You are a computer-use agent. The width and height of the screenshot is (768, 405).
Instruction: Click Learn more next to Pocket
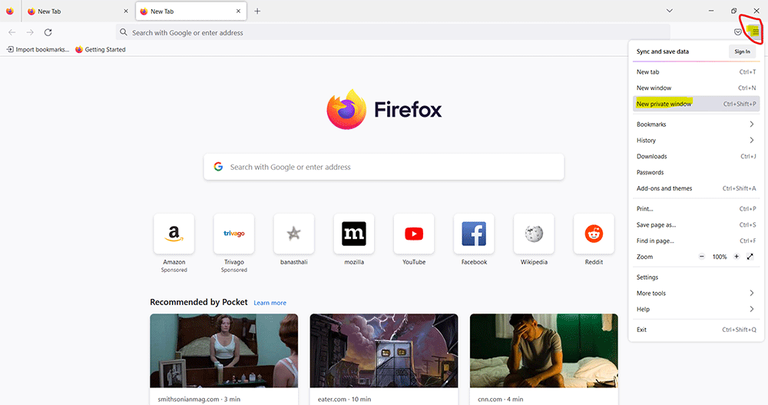pyautogui.click(x=270, y=303)
